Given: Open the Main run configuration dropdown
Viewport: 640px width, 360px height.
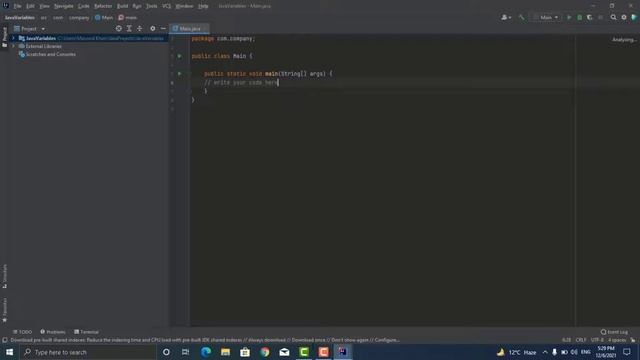Looking at the screenshot, I should 546,18.
